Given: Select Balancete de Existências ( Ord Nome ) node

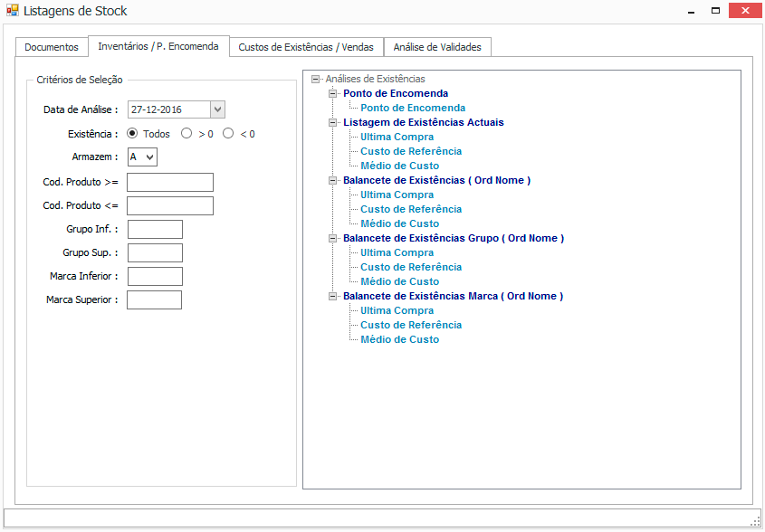Looking at the screenshot, I should 436,180.
